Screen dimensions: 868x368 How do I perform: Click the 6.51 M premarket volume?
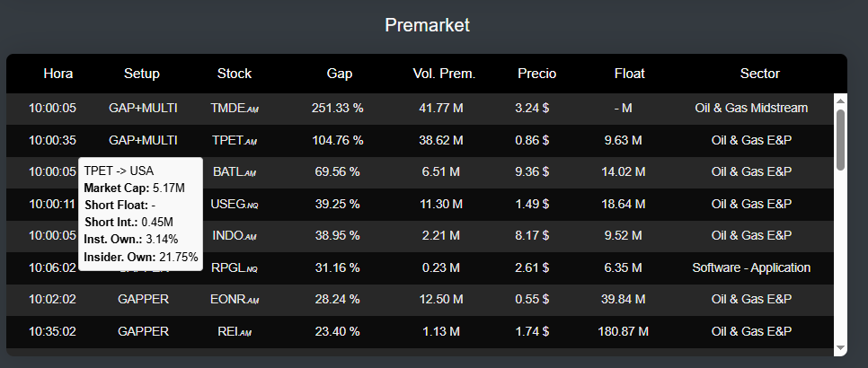tap(441, 171)
